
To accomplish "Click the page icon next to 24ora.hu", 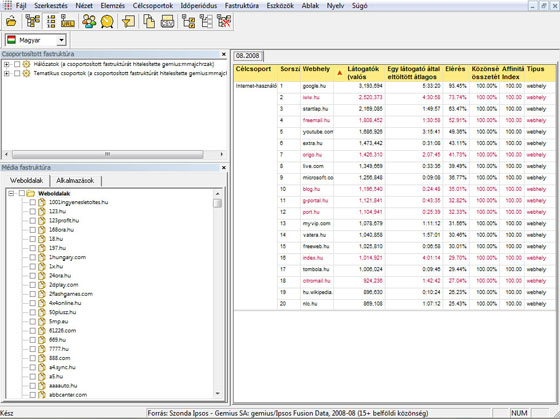I will pos(42,275).
